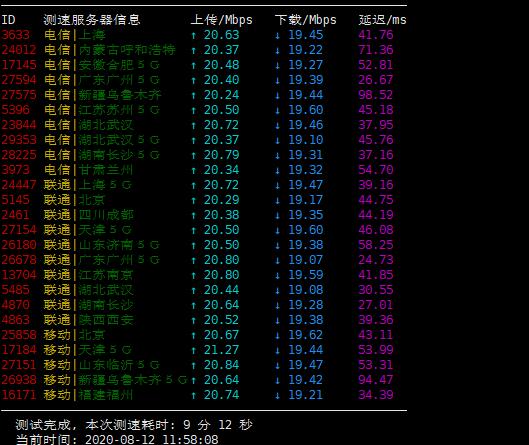Select upload speed value "20.79"
Image resolution: width=529 pixels, height=445 pixels.
(221, 155)
